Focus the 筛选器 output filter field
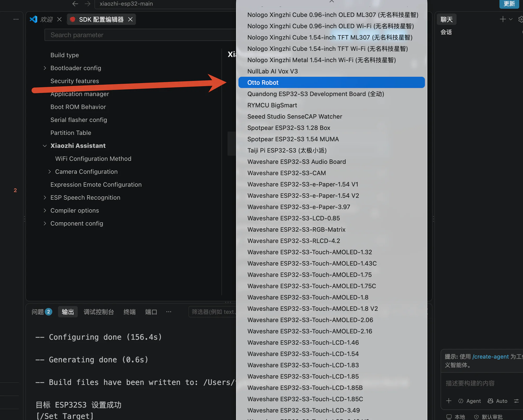 (x=213, y=312)
